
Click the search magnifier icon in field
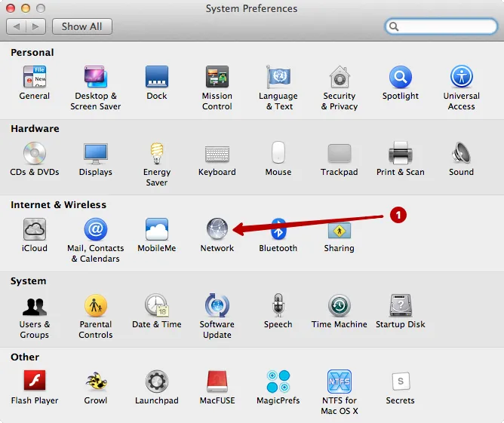click(394, 26)
